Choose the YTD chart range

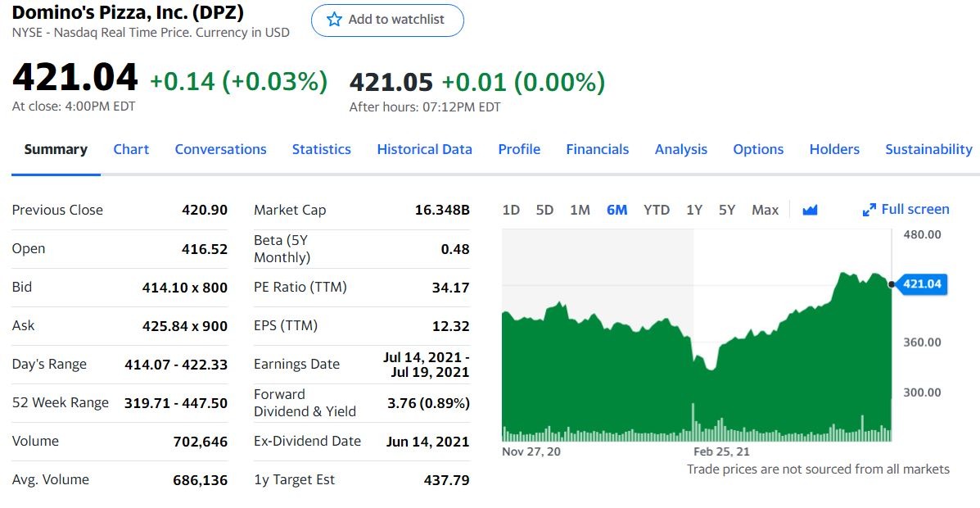[657, 211]
